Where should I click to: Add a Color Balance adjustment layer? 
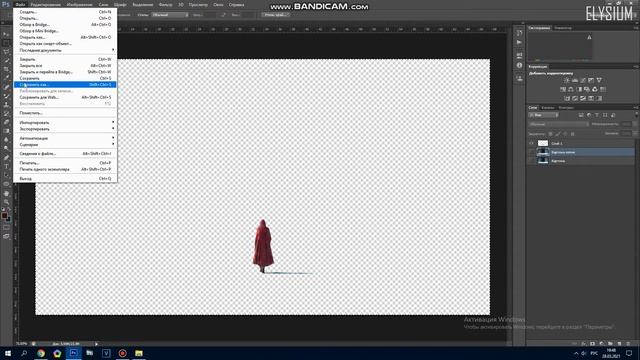tap(571, 89)
